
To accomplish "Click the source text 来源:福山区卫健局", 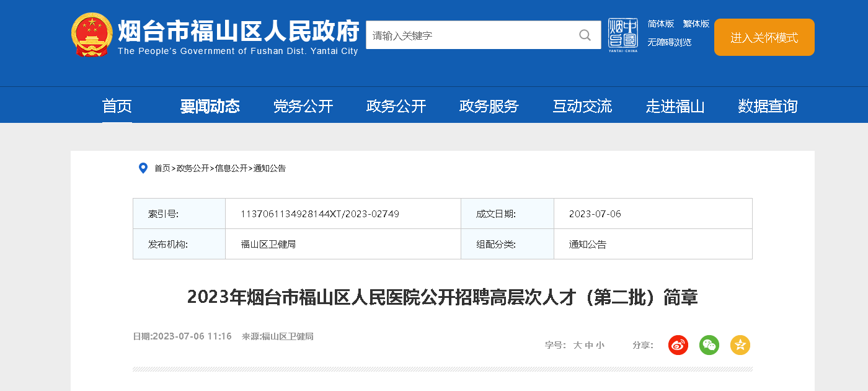I will pyautogui.click(x=278, y=336).
